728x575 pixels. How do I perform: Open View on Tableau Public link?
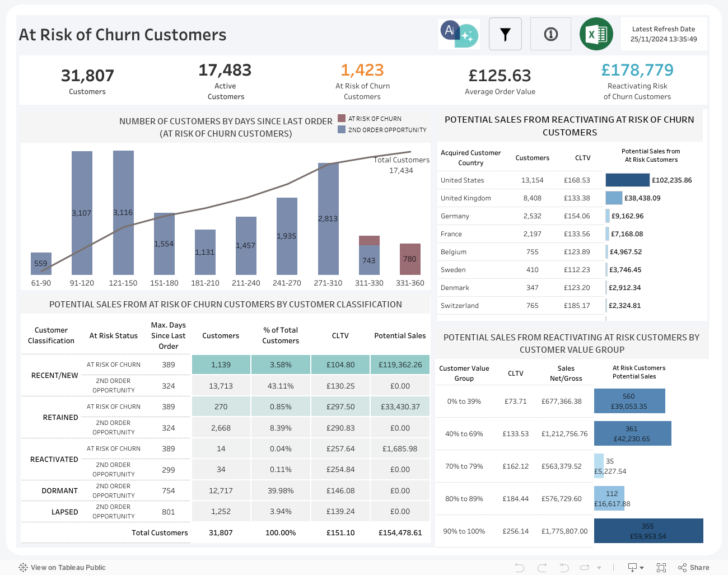[62, 567]
